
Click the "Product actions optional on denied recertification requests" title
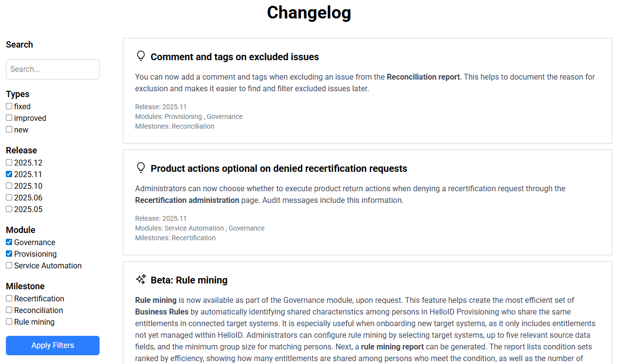coord(279,168)
